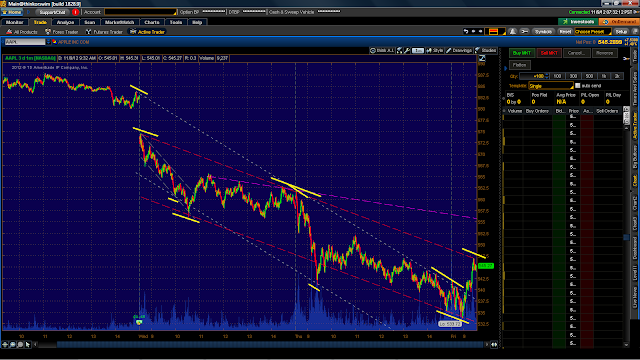
Task: Click the Buy Orders column header
Action: (x=537, y=111)
